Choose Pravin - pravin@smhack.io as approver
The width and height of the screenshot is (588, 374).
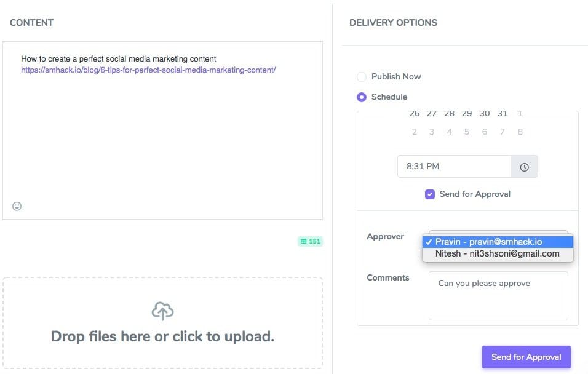pos(497,242)
